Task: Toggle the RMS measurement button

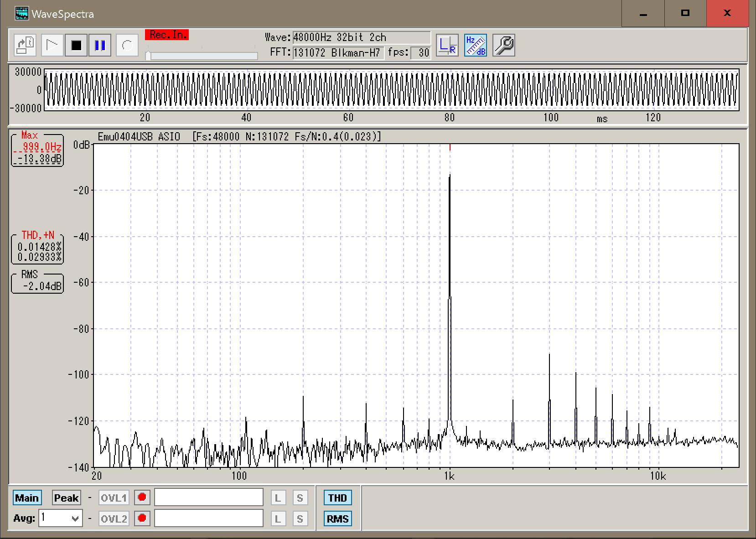Action: pyautogui.click(x=338, y=519)
